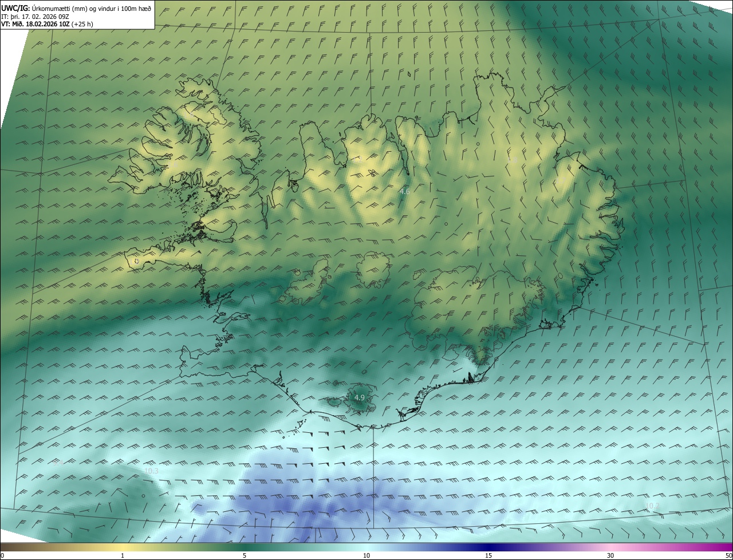The image size is (733, 560).
Task: Click the colorbar tick label 15
Action: 488,555
